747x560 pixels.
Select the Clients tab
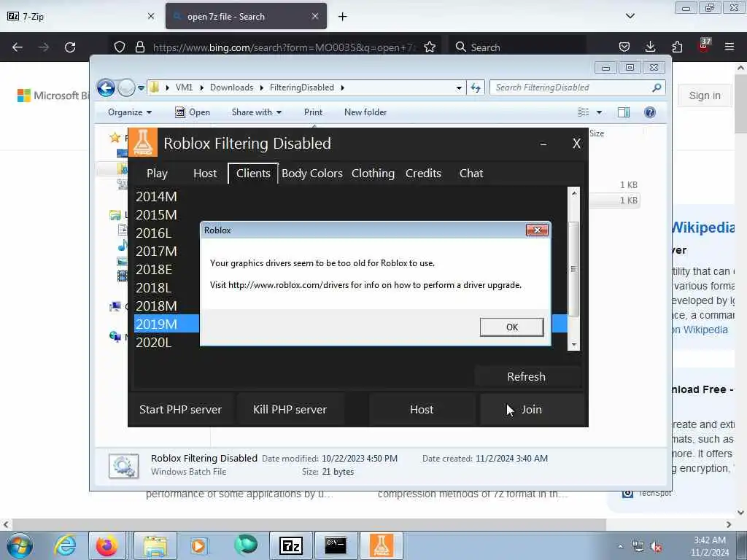point(253,174)
